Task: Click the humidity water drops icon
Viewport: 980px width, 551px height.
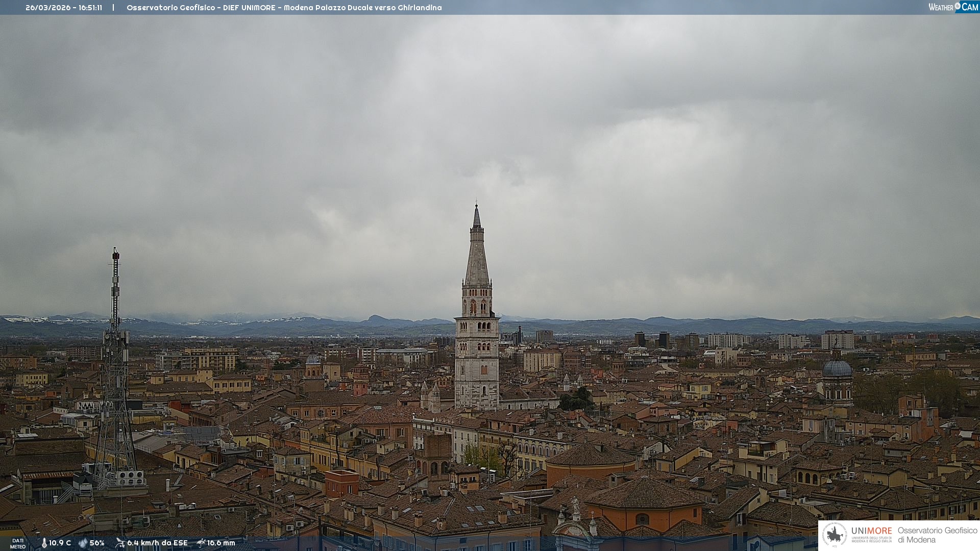Action: (83, 543)
